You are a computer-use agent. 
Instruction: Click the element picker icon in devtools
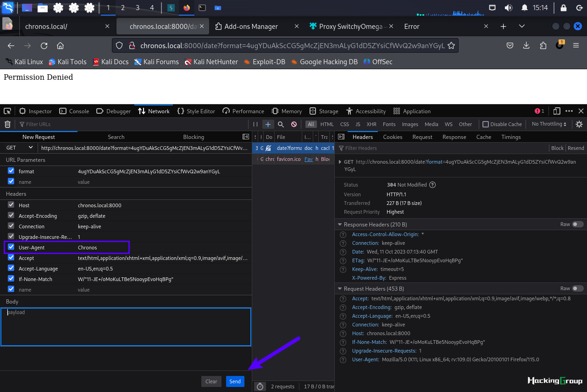7,111
